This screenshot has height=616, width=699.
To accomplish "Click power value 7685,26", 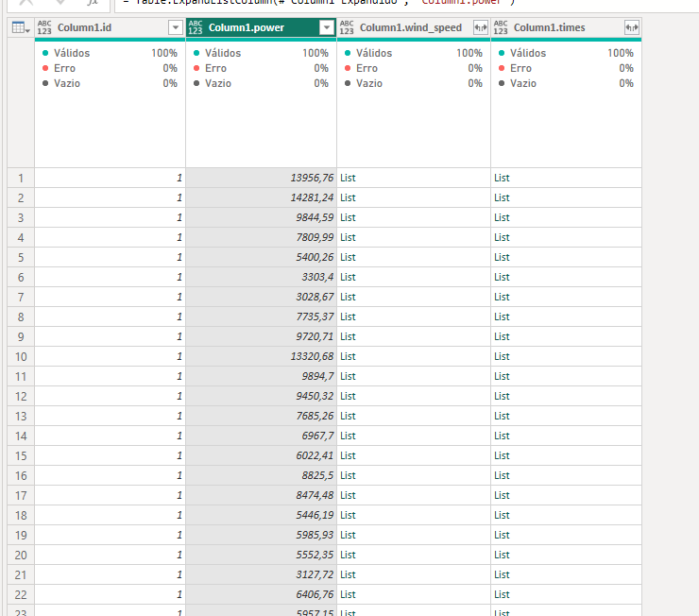I will [315, 416].
